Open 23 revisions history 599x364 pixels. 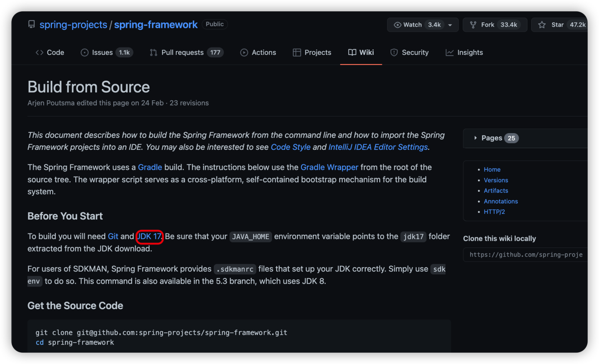(x=189, y=103)
